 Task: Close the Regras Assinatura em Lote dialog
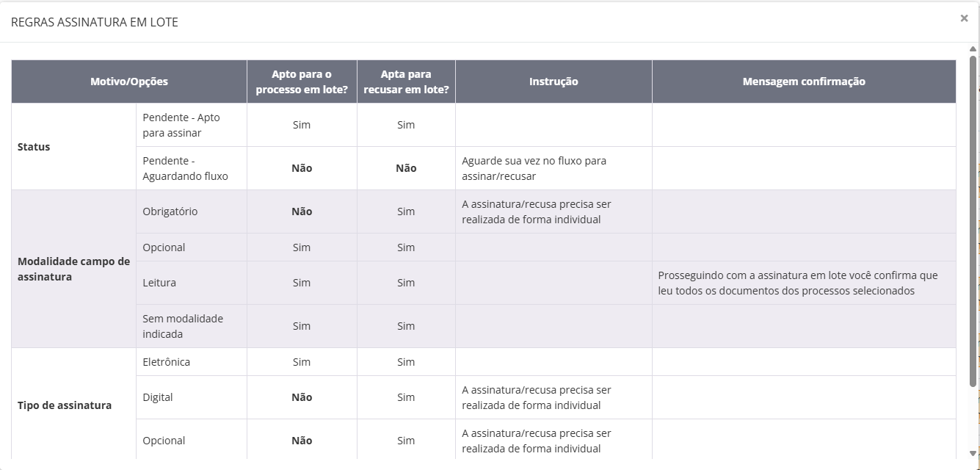(x=964, y=18)
